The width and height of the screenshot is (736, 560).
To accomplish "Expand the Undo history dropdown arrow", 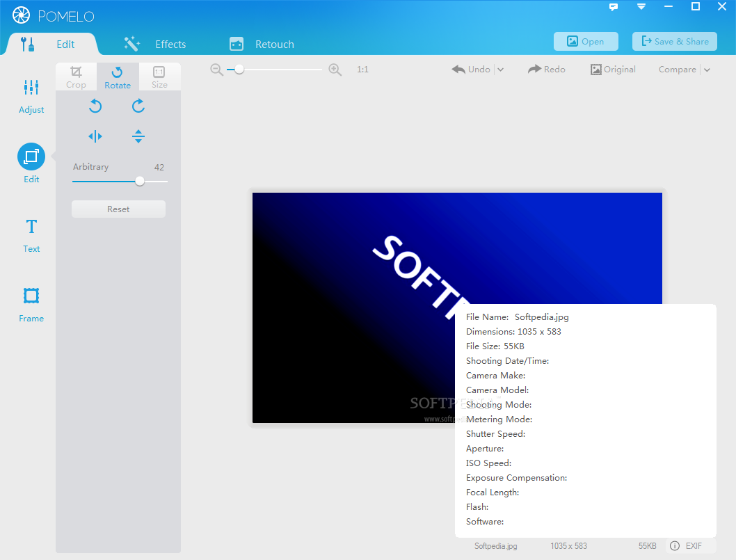I will click(500, 70).
